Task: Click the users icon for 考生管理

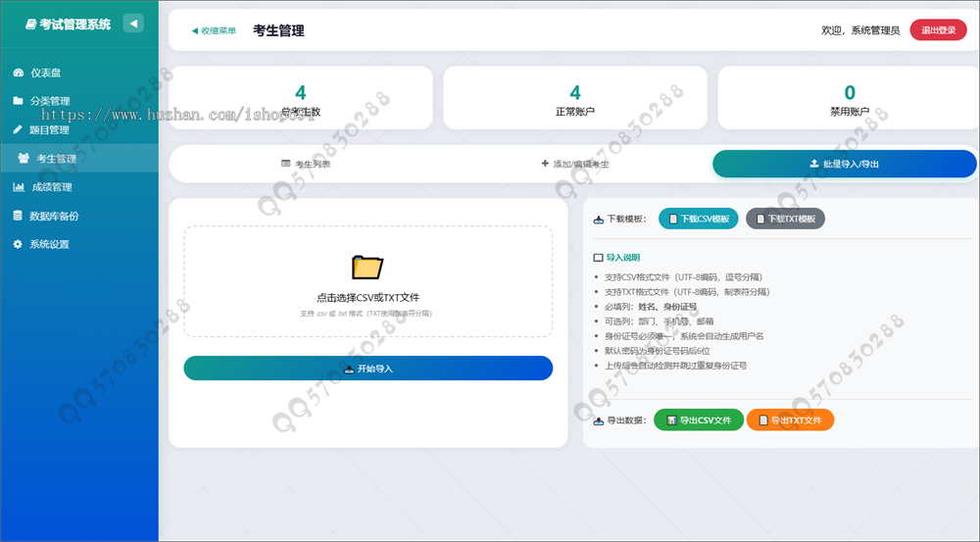Action: coord(24,158)
